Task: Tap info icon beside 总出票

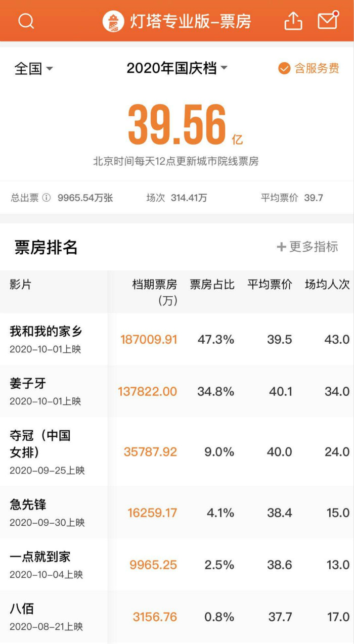Action: 47,198
